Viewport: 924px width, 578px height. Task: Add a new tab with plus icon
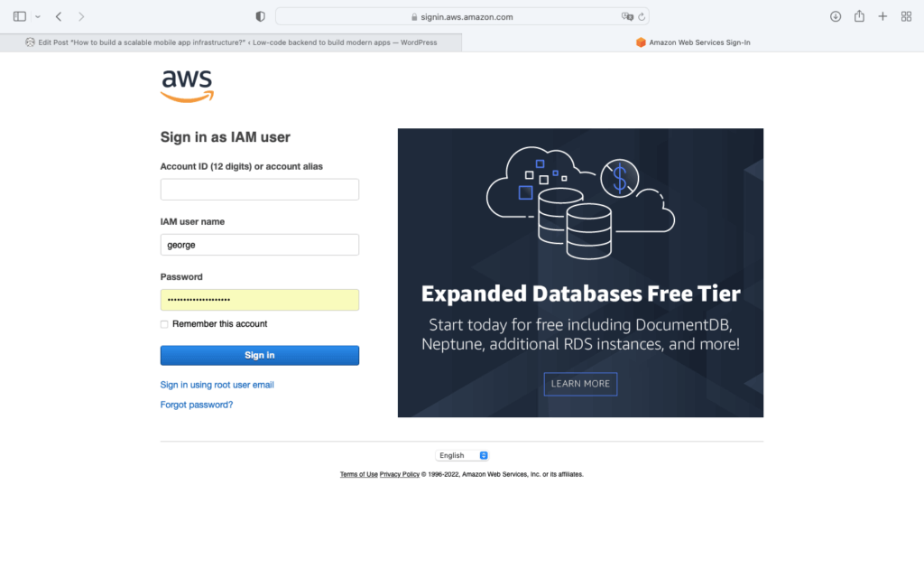coord(882,16)
